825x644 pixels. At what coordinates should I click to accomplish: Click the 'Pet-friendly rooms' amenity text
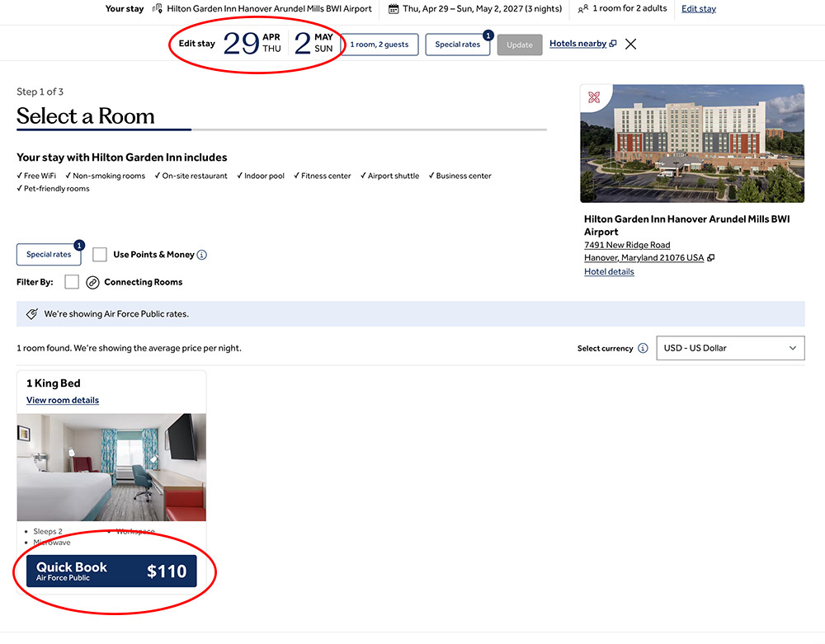click(x=56, y=189)
